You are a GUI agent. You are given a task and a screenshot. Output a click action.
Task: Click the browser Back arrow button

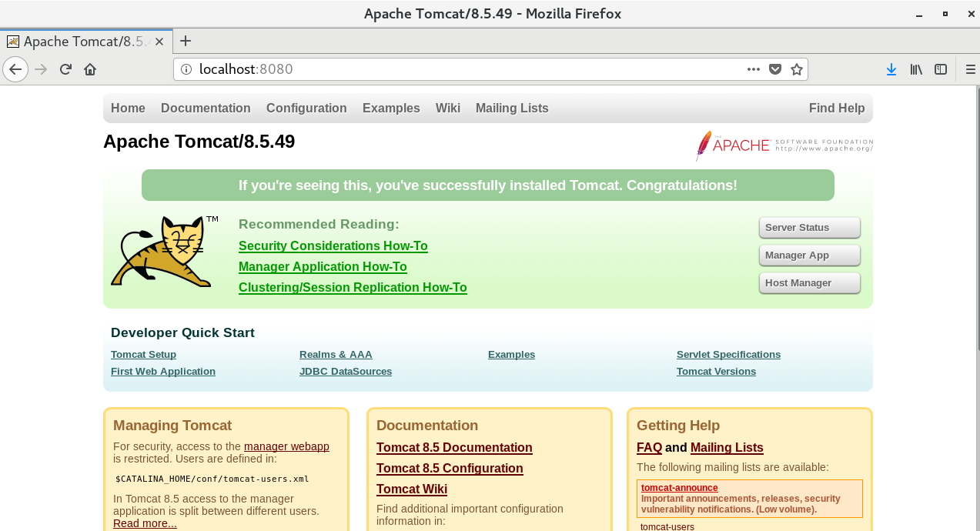click(15, 69)
